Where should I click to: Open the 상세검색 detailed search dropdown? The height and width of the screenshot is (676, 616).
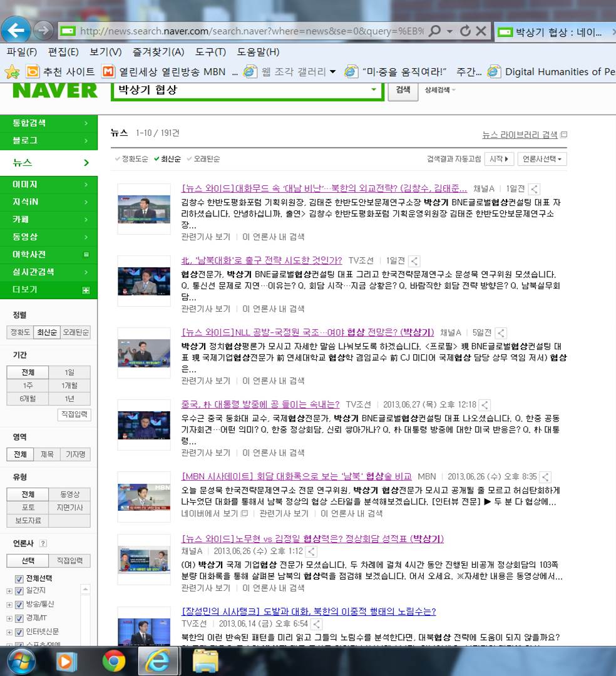point(440,90)
